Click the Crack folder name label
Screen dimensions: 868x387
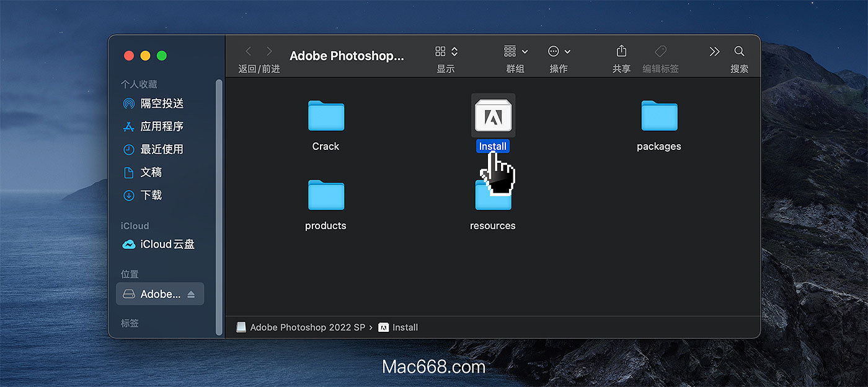click(x=326, y=147)
